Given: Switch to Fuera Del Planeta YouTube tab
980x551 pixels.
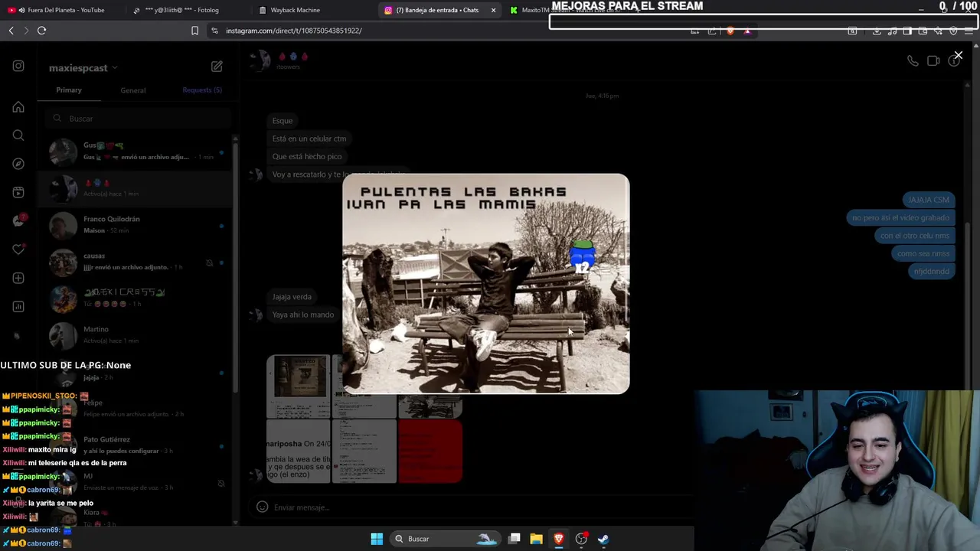Looking at the screenshot, I should [x=60, y=10].
